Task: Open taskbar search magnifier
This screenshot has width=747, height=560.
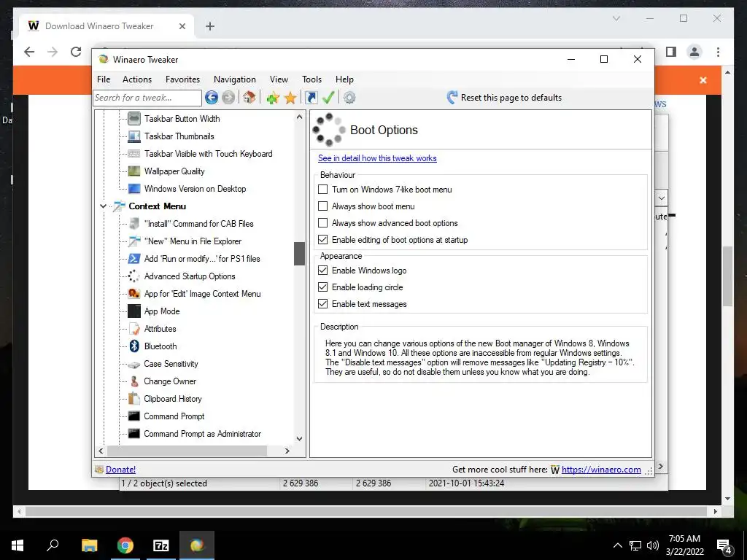Action: (x=53, y=545)
